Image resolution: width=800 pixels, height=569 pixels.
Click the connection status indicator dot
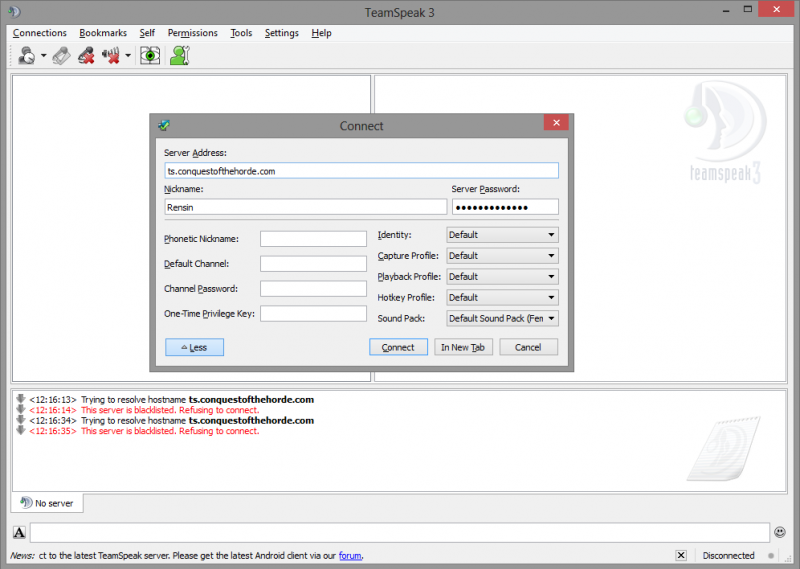click(771, 555)
